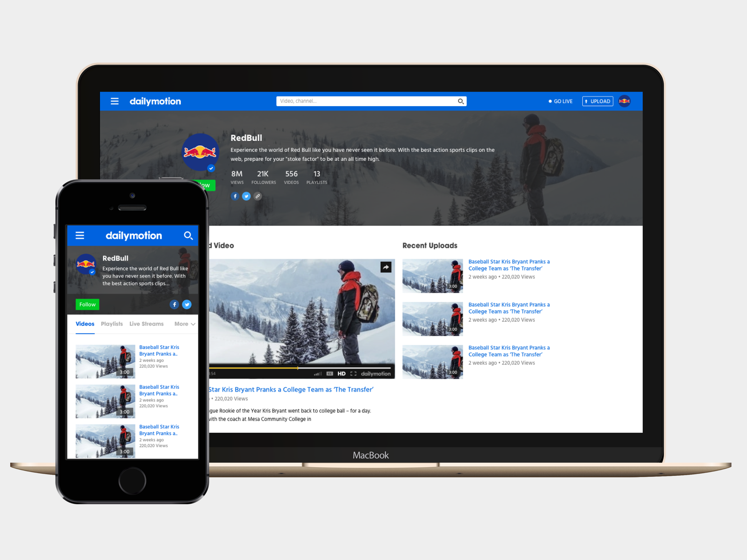Open the Twitter icon on the desktop channel banner
747x560 pixels.
click(x=246, y=196)
